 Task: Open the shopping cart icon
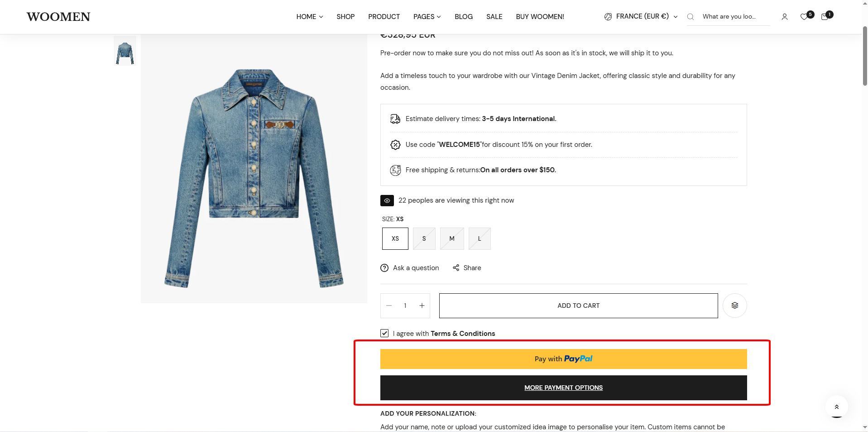click(x=825, y=17)
